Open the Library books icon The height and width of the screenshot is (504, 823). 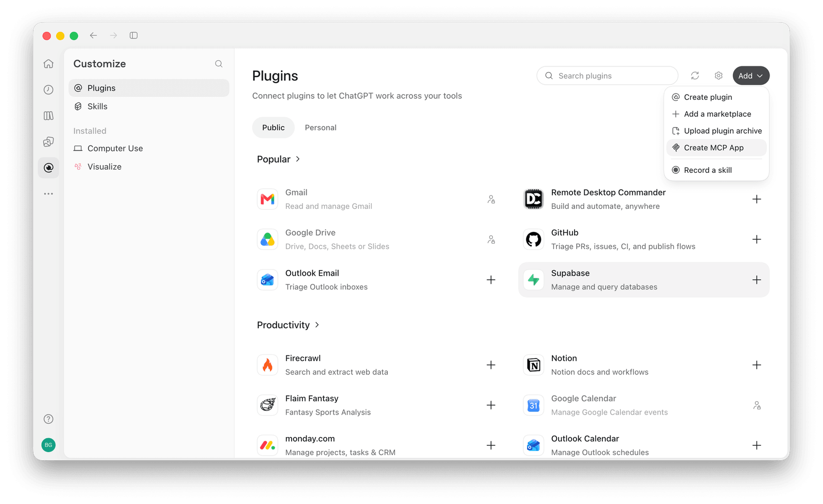tap(48, 116)
